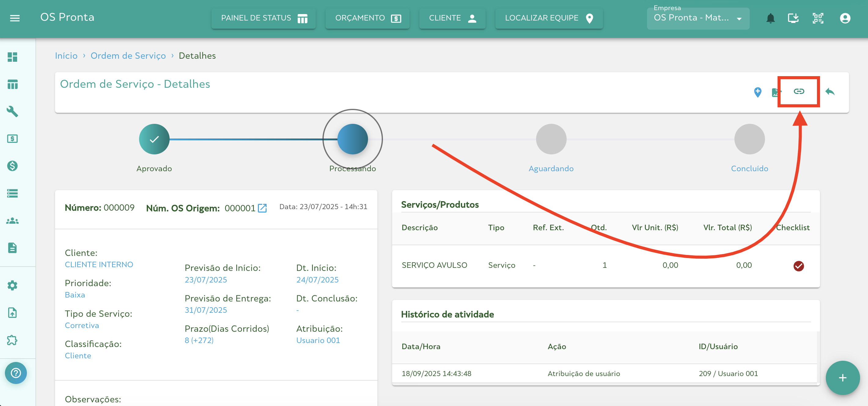Click the highlighted link (copy link) icon
The image size is (868, 406).
[x=799, y=91]
